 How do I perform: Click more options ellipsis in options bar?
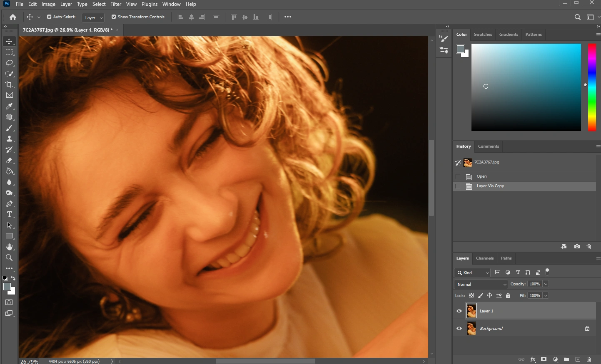tap(288, 17)
